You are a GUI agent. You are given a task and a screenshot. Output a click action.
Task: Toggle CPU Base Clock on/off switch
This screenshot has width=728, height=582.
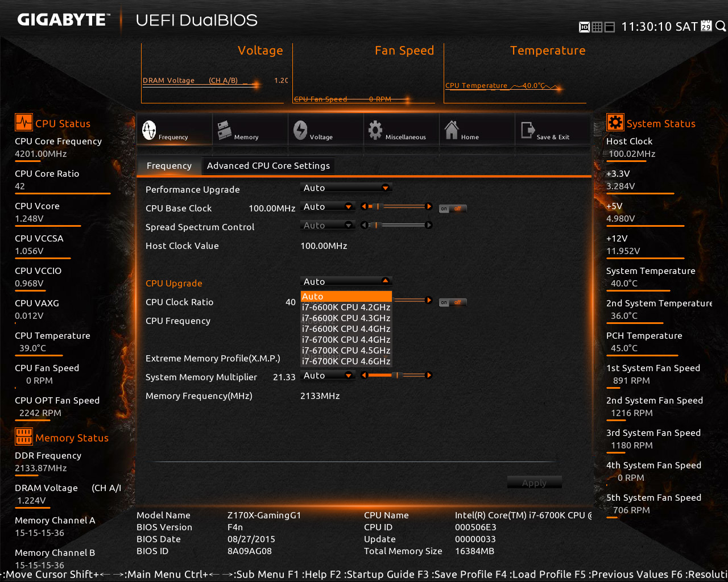[x=453, y=209]
